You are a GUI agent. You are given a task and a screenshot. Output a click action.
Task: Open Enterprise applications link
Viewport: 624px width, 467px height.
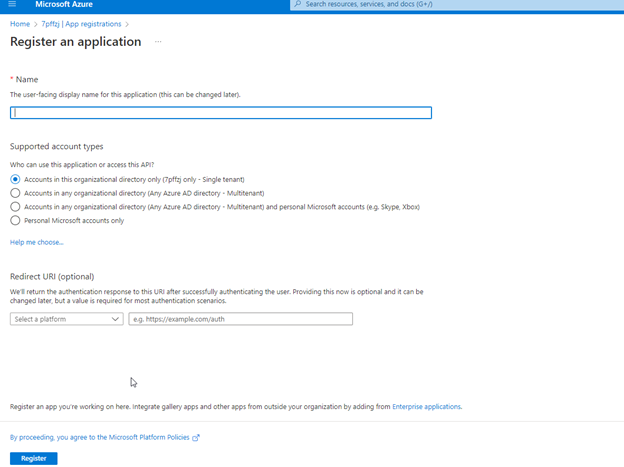(426, 406)
